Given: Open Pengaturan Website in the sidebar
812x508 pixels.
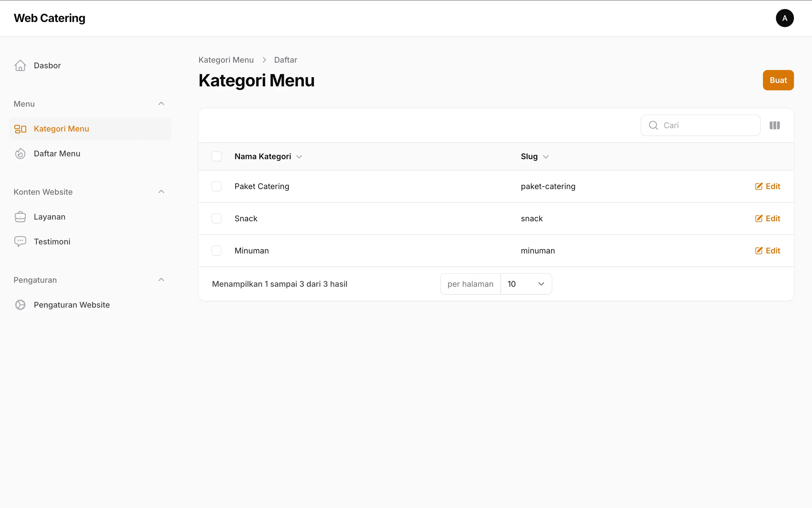Looking at the screenshot, I should [x=90, y=305].
